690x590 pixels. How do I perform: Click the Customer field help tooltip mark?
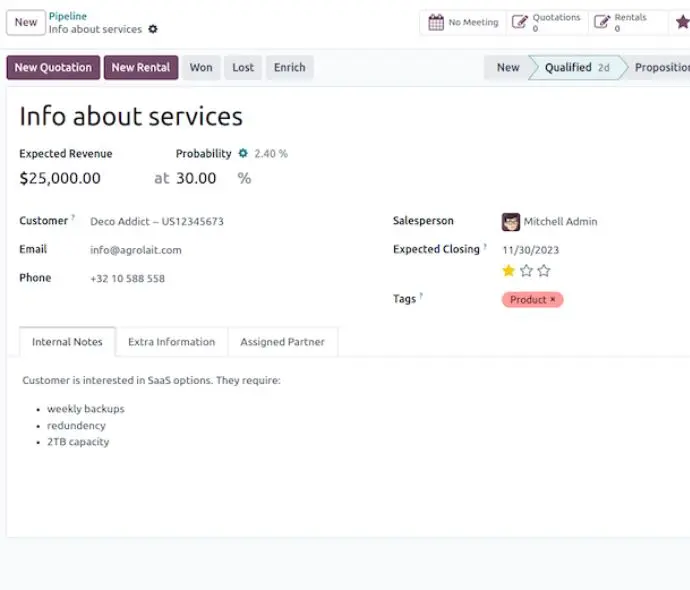(x=73, y=217)
